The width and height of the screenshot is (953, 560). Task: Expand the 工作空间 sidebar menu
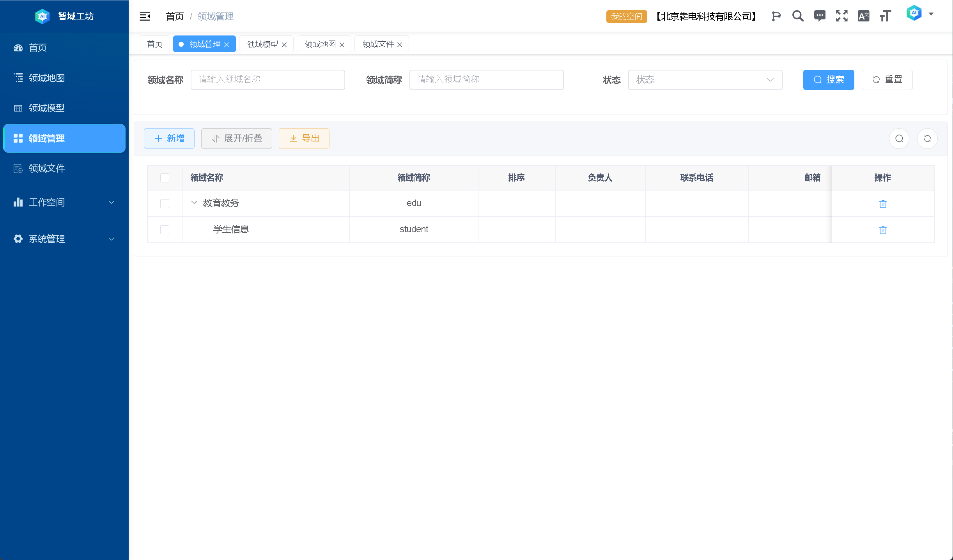64,202
